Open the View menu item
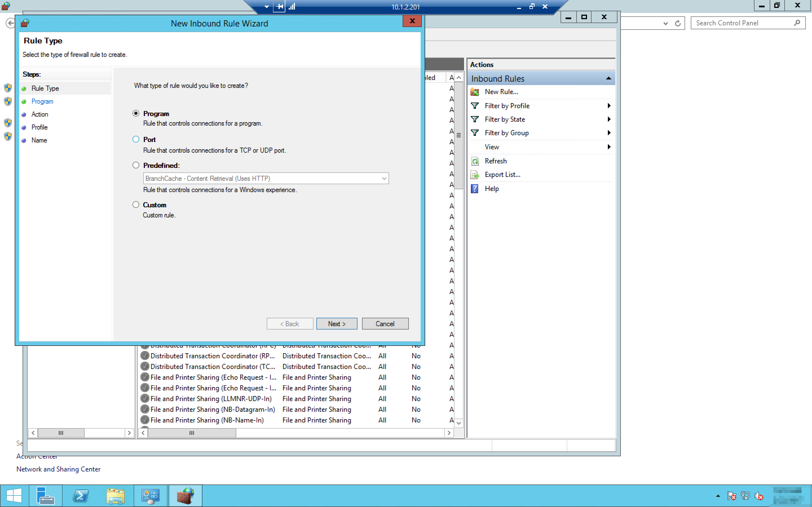 pos(492,147)
